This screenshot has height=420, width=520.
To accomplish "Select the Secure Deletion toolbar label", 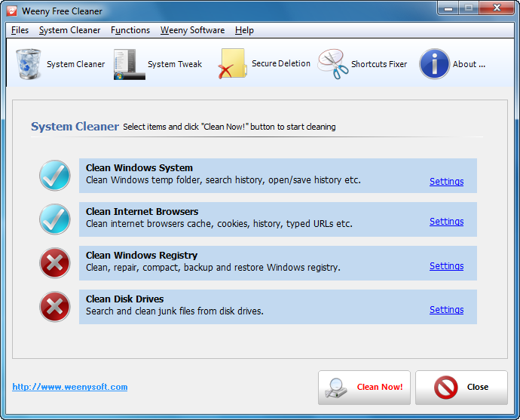I will pos(281,63).
